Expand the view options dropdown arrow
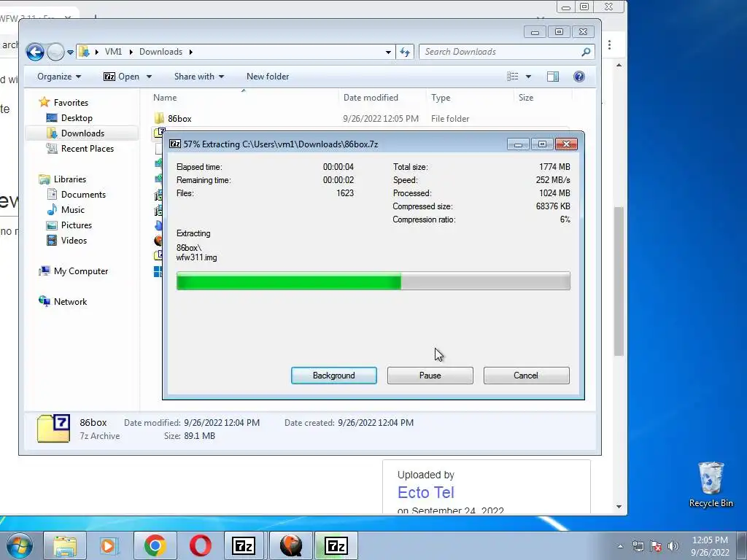 point(528,77)
